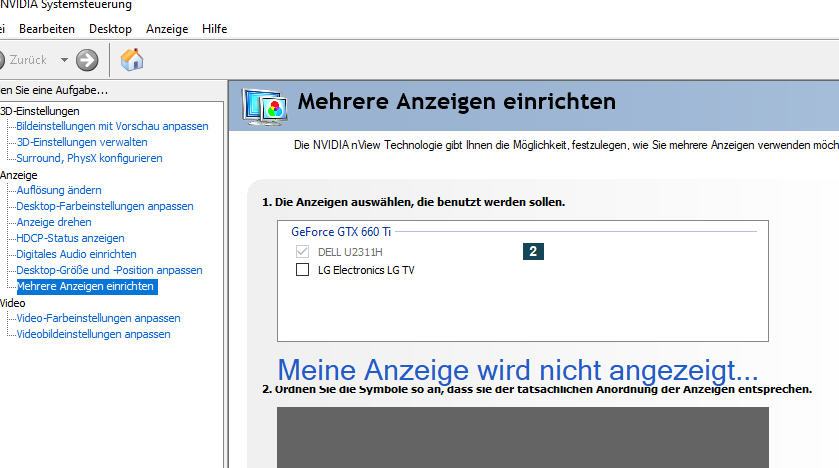This screenshot has height=468, width=839.
Task: Click Meine Anzeige wird nicht angezeigt link
Action: (517, 370)
